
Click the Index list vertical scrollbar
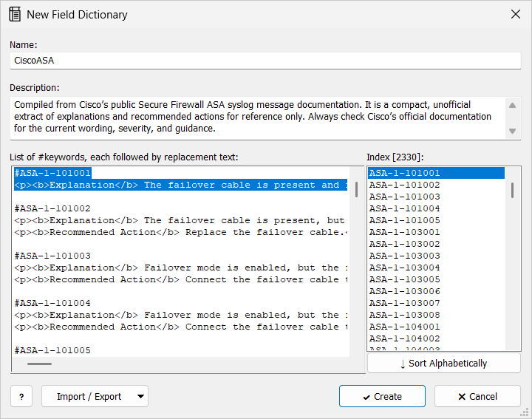coord(512,190)
